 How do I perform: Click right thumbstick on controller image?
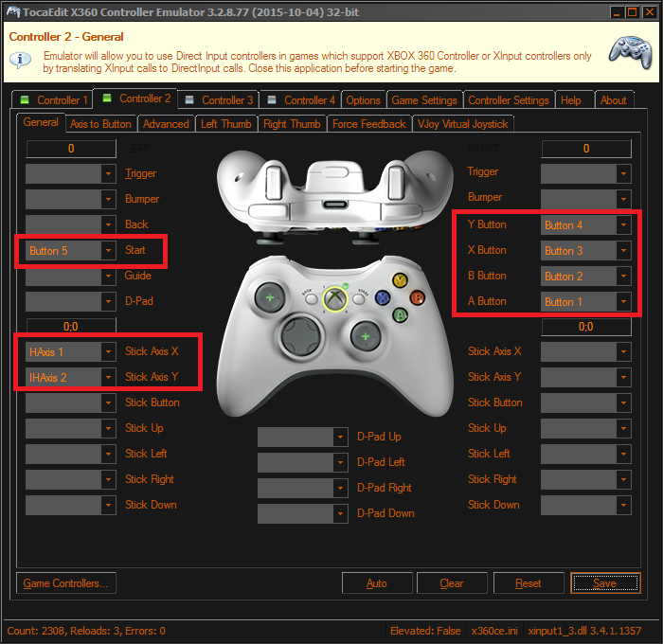pos(366,337)
